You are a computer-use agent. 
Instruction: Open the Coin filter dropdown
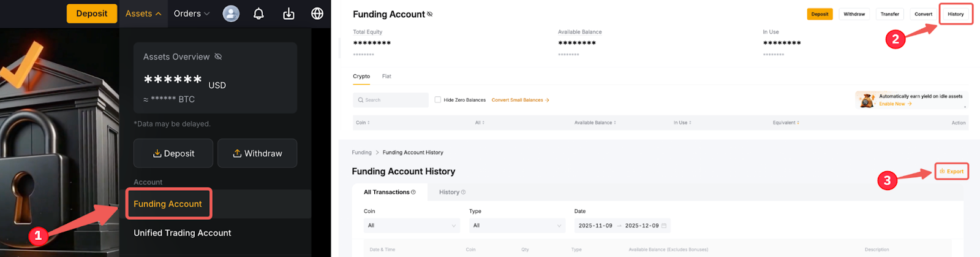pos(411,226)
